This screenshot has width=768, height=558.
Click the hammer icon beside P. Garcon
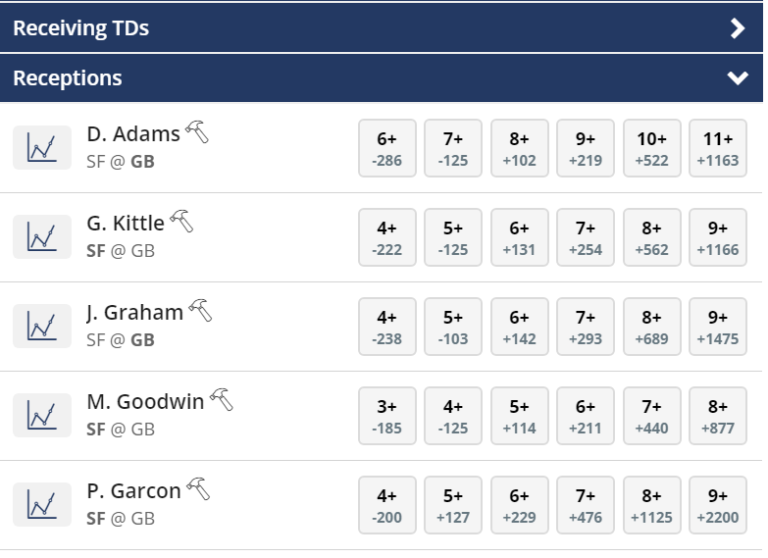pos(198,488)
